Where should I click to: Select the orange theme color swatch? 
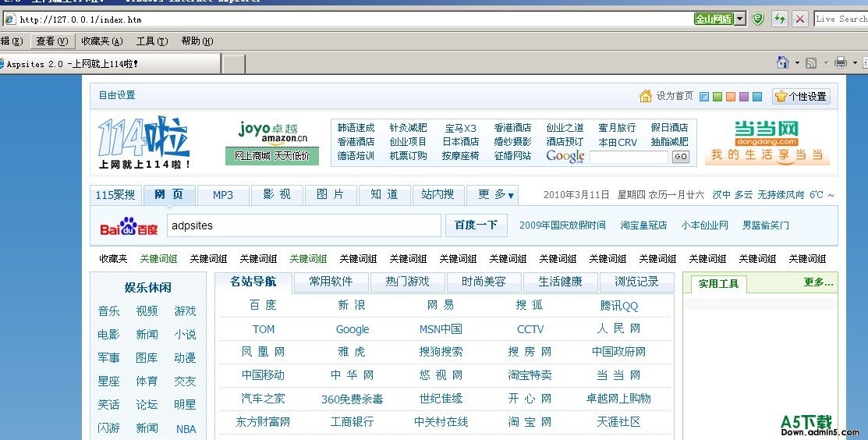pyautogui.click(x=731, y=97)
